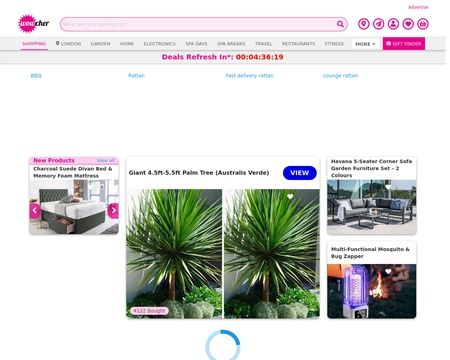Open the paper plane subscribe icon
This screenshot has width=450, height=360.
pyautogui.click(x=378, y=24)
